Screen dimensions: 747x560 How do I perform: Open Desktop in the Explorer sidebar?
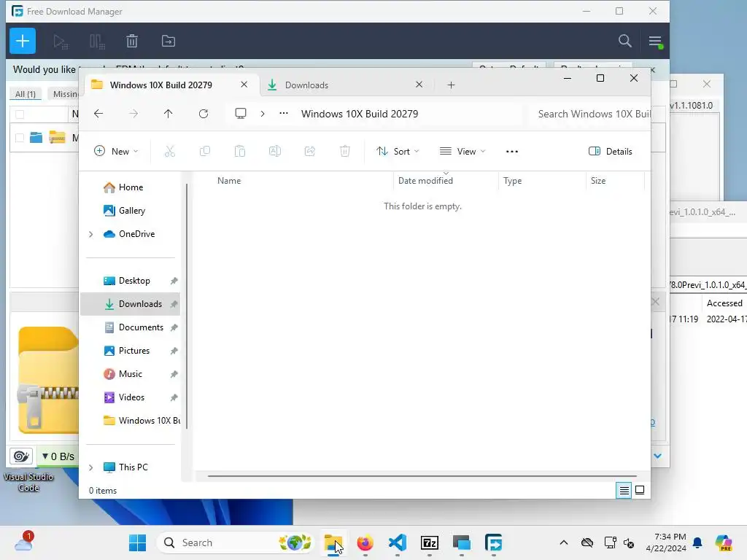[x=130, y=281]
